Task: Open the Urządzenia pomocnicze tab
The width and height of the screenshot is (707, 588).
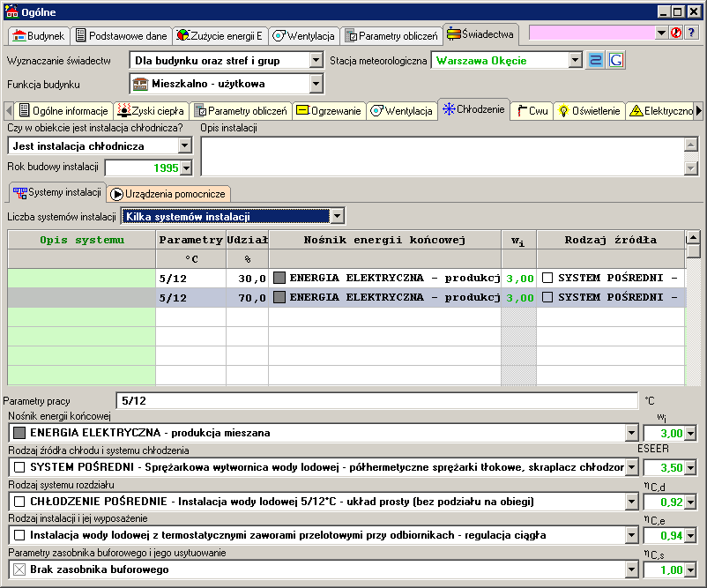Action: [x=168, y=194]
